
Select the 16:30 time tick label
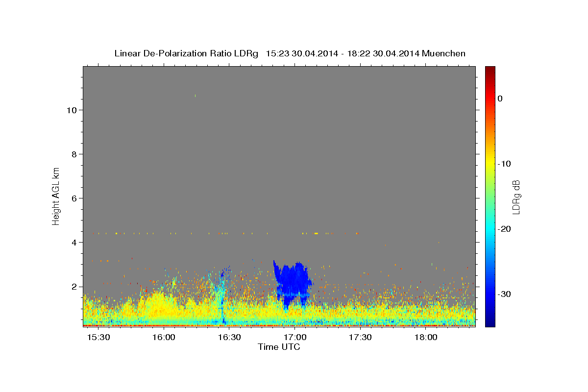229,338
